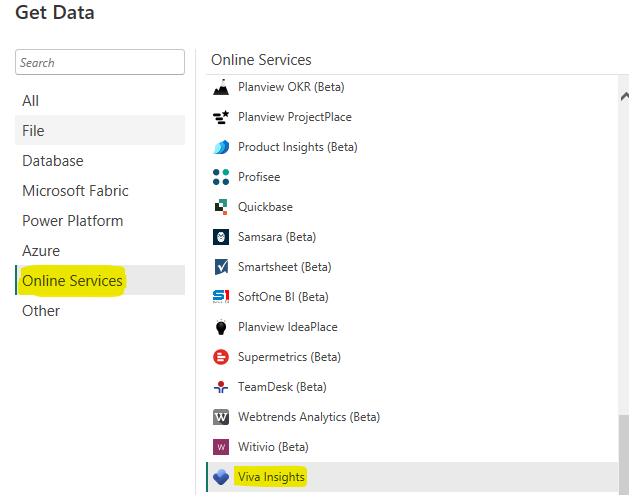Click the Webtrends Analytics W icon
Screen dimensions: 629x495
(221, 417)
